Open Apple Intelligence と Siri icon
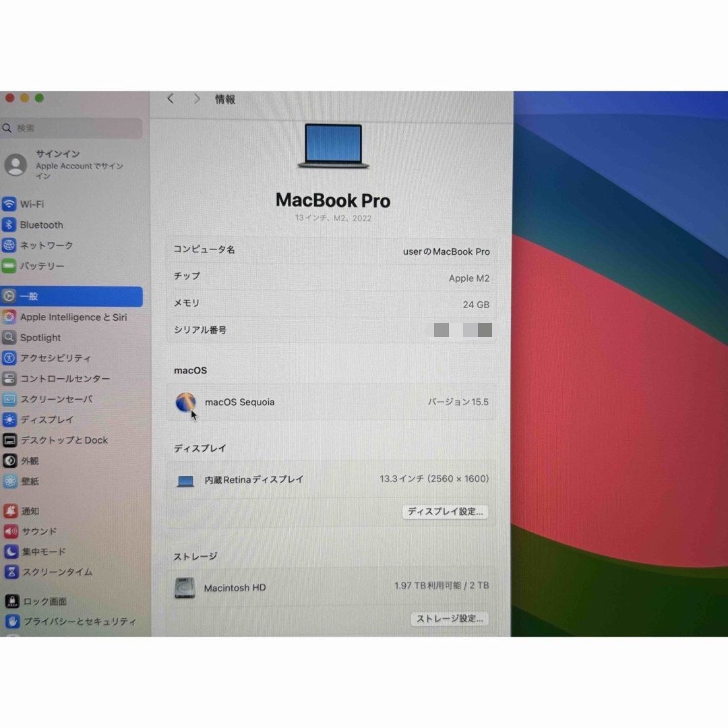The width and height of the screenshot is (728, 728). click(9, 317)
